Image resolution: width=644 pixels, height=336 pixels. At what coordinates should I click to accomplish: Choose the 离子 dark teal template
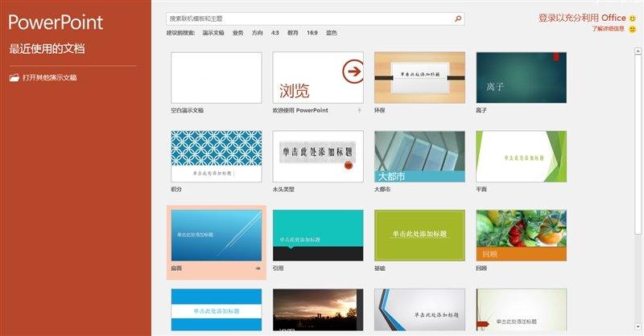point(521,77)
